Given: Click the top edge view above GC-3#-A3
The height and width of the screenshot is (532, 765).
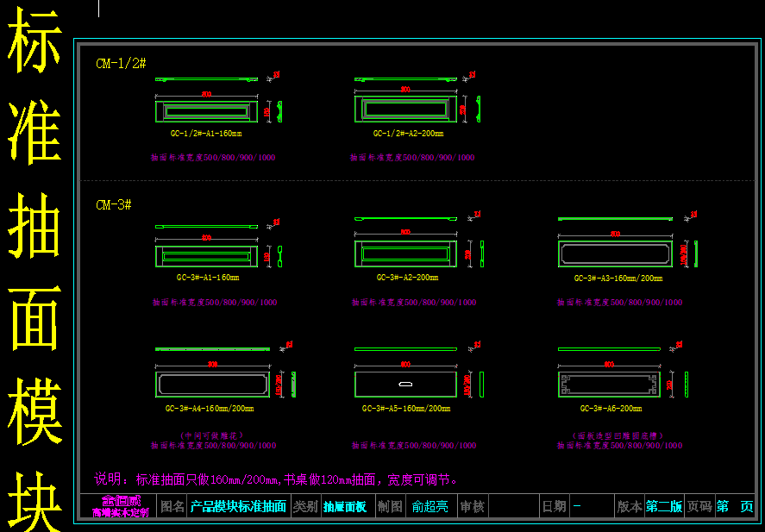Looking at the screenshot, I should tap(615, 219).
